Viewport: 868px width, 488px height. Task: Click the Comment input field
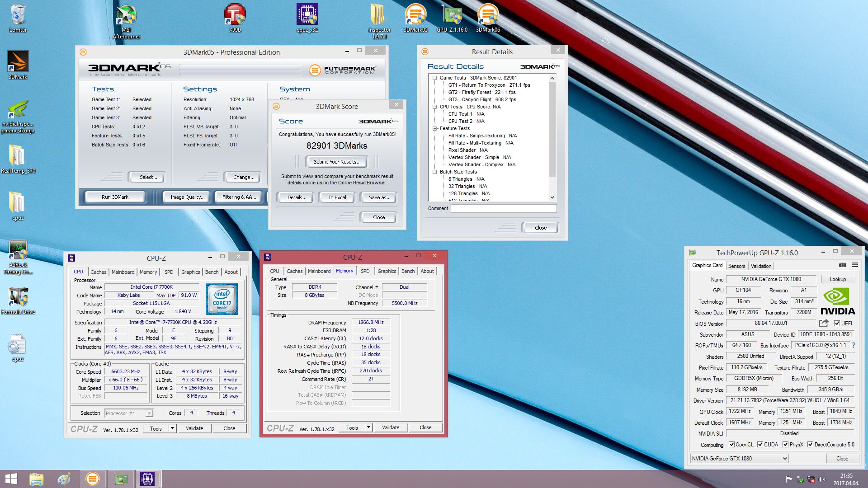(x=503, y=208)
